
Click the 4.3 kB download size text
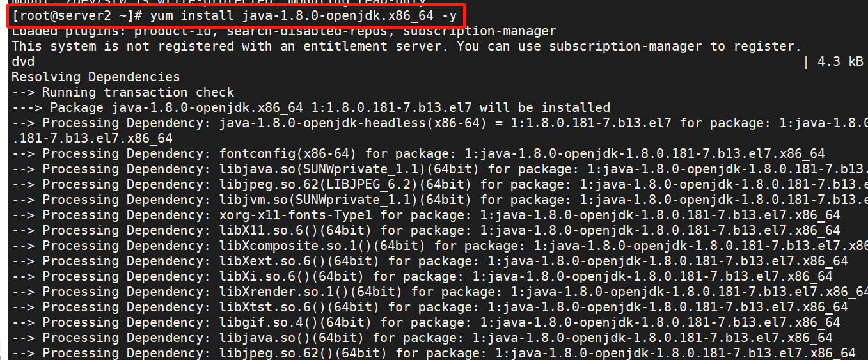pyautogui.click(x=840, y=61)
